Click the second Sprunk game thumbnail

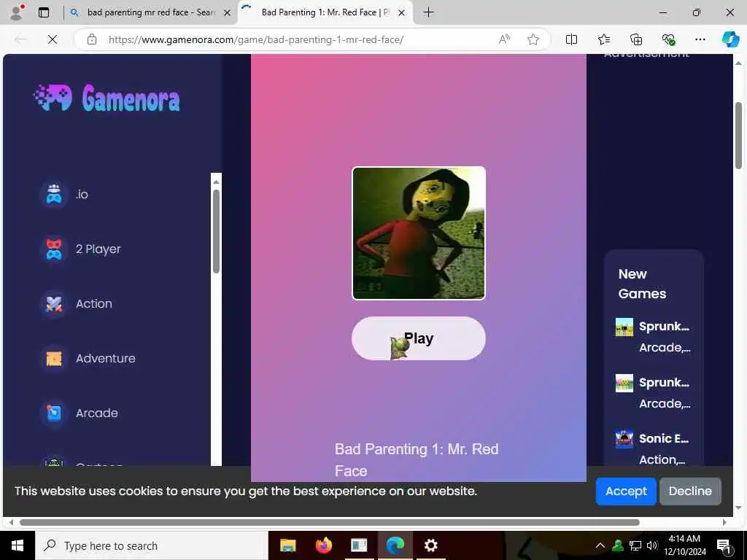tap(624, 383)
